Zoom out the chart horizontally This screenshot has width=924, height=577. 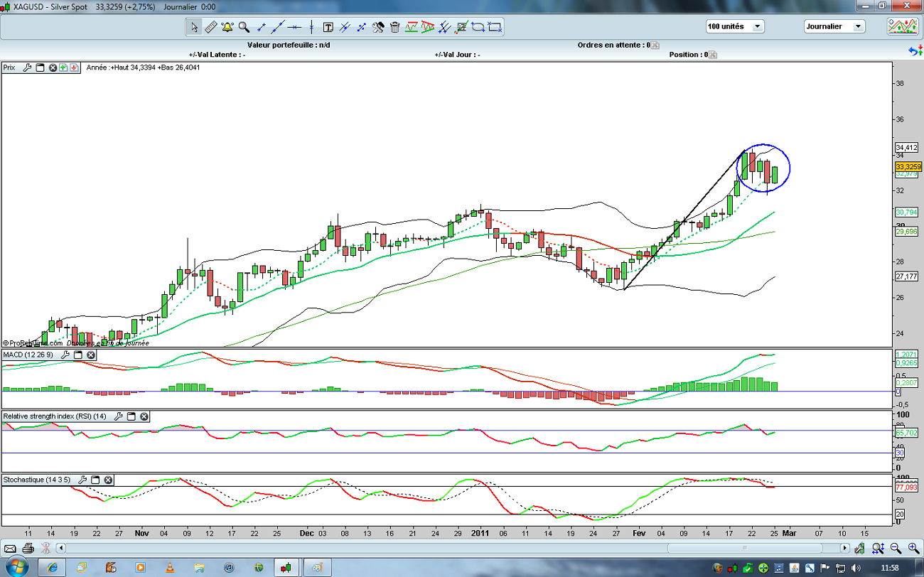pos(896,548)
